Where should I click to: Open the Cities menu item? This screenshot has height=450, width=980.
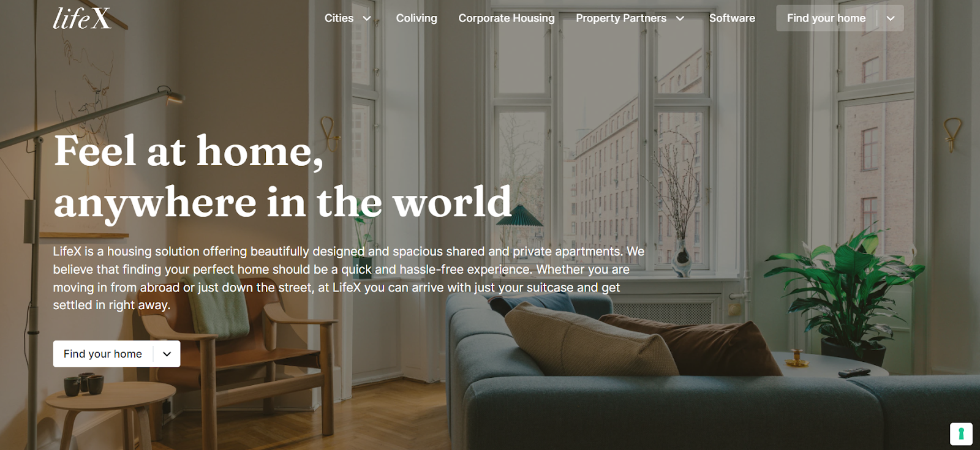[x=339, y=18]
